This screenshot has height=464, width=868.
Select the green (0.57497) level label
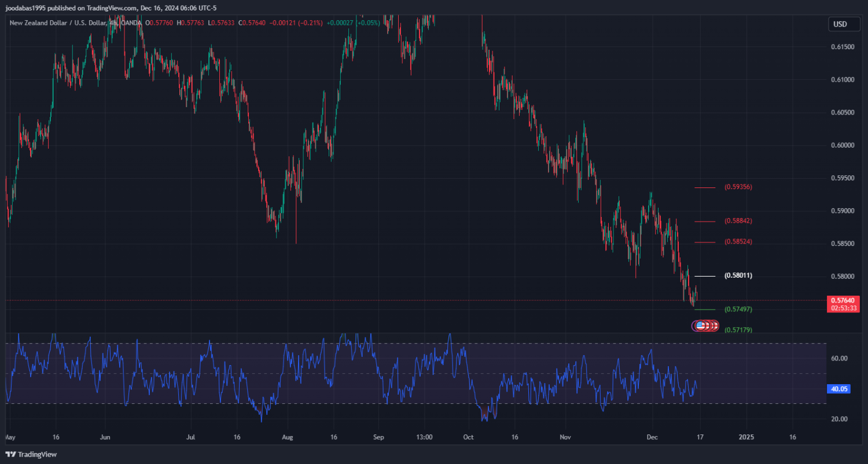pos(738,310)
